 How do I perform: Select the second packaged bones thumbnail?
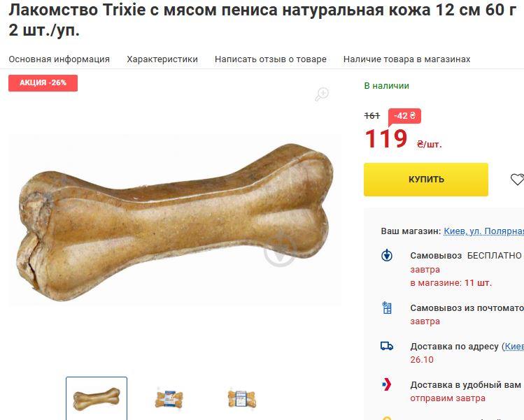169,399
